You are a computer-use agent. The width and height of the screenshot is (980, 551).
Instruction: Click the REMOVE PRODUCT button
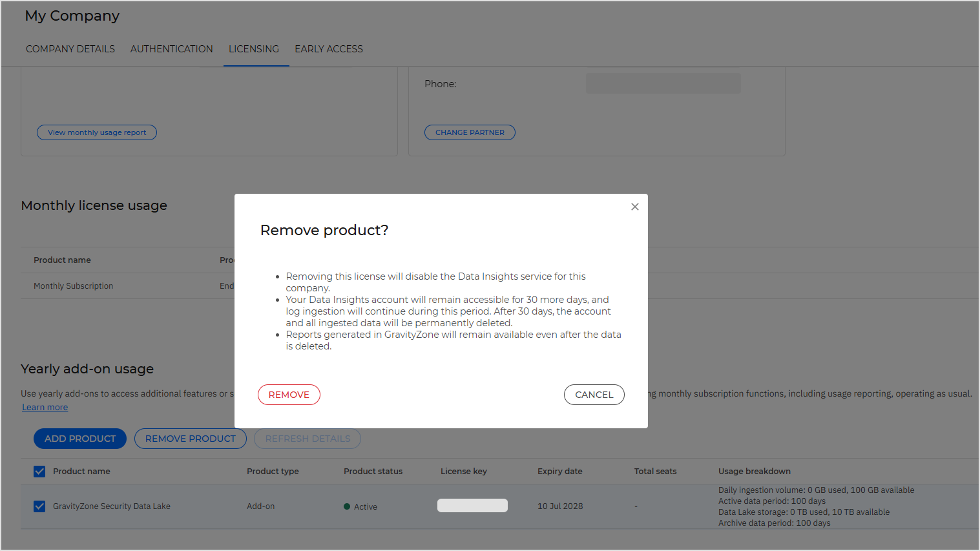[190, 439]
